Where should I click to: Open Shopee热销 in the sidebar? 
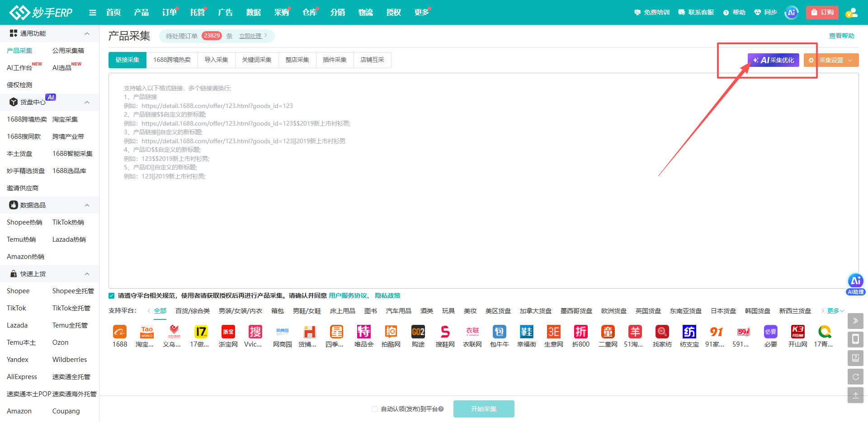click(24, 222)
